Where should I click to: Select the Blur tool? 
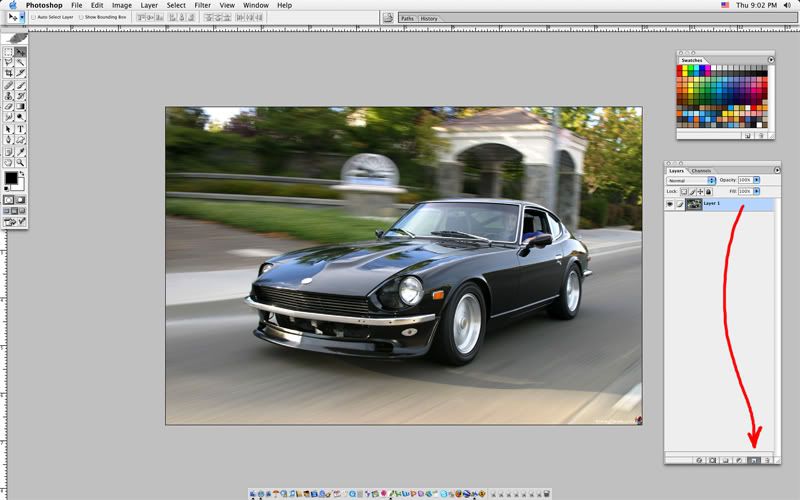click(x=9, y=117)
